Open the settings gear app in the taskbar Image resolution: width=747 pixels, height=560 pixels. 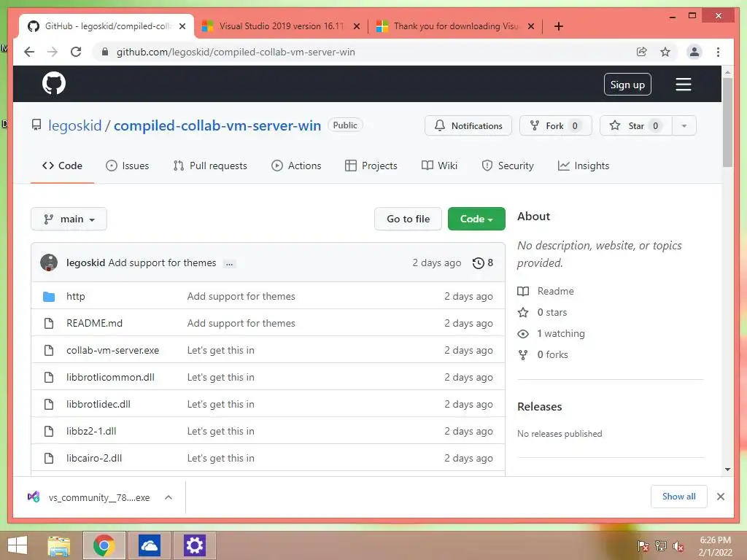point(194,545)
